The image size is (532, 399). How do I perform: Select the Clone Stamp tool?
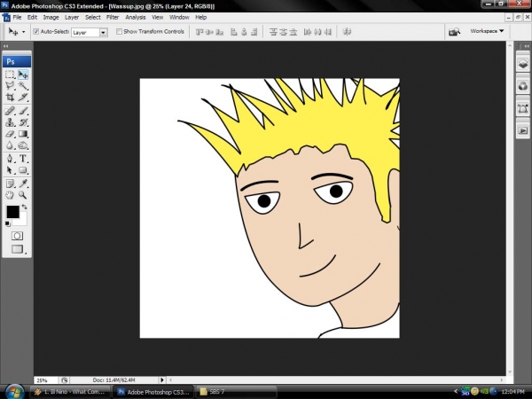(10, 122)
